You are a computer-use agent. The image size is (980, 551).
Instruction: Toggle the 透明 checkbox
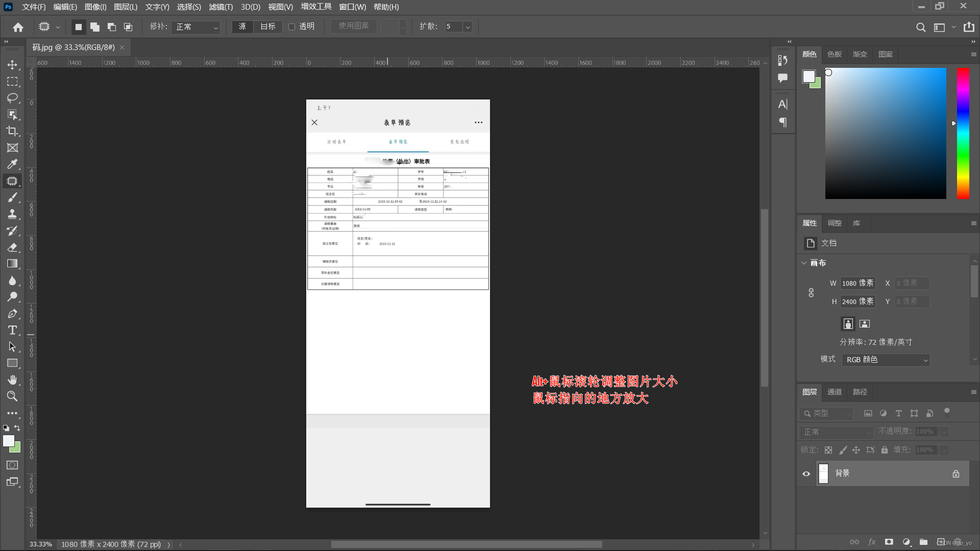pos(291,27)
